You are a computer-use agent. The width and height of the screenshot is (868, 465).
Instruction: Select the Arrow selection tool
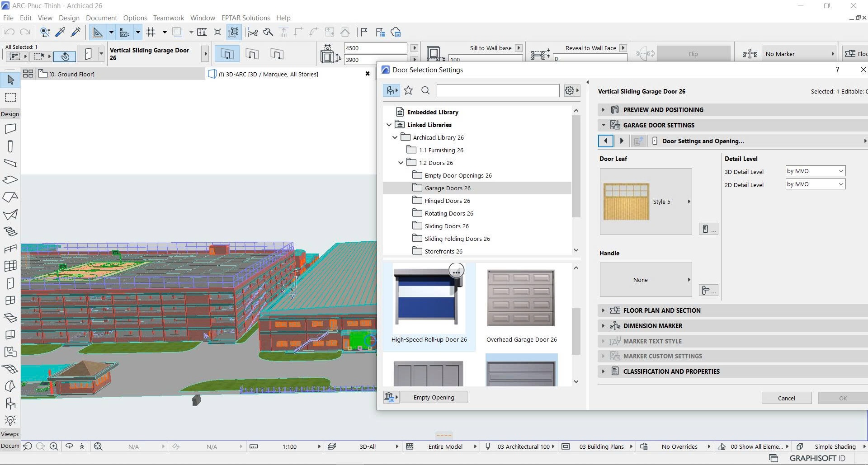(10, 80)
